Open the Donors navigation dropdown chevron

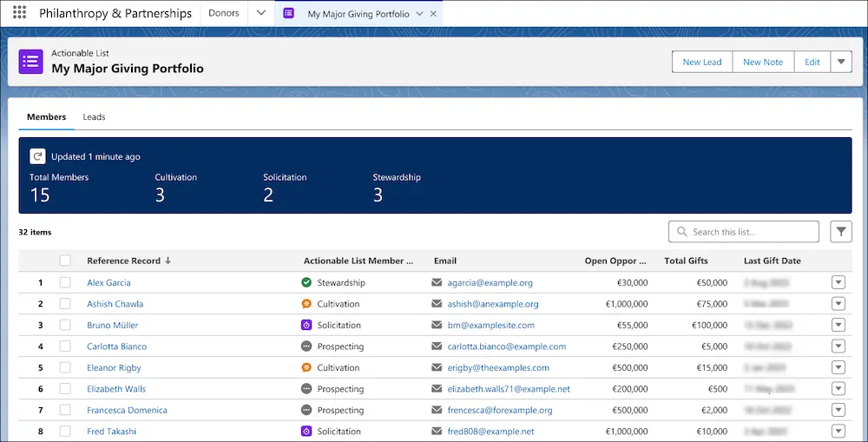point(261,13)
